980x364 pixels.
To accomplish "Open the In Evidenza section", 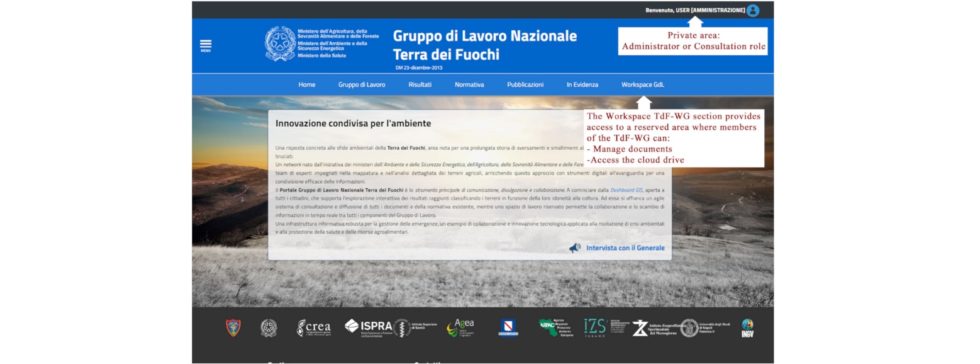I will coord(582,84).
